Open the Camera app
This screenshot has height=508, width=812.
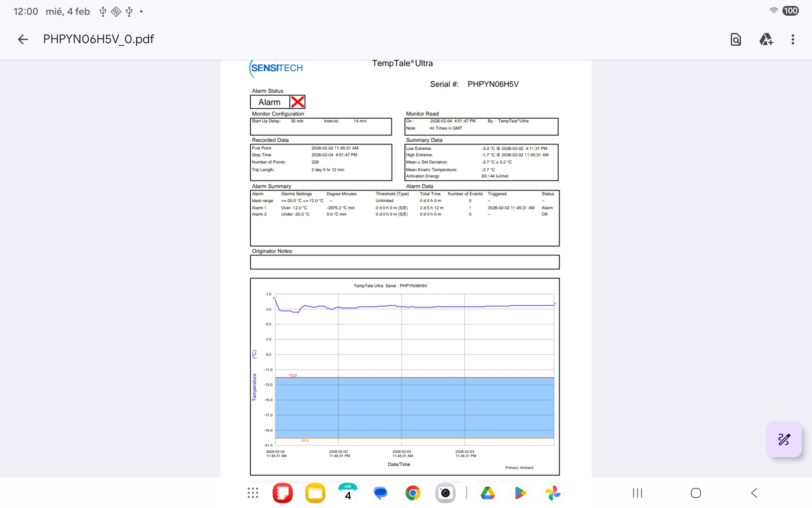click(445, 493)
